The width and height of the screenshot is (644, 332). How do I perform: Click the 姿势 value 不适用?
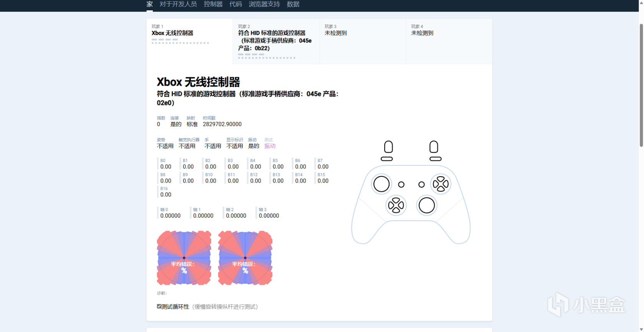coord(165,146)
